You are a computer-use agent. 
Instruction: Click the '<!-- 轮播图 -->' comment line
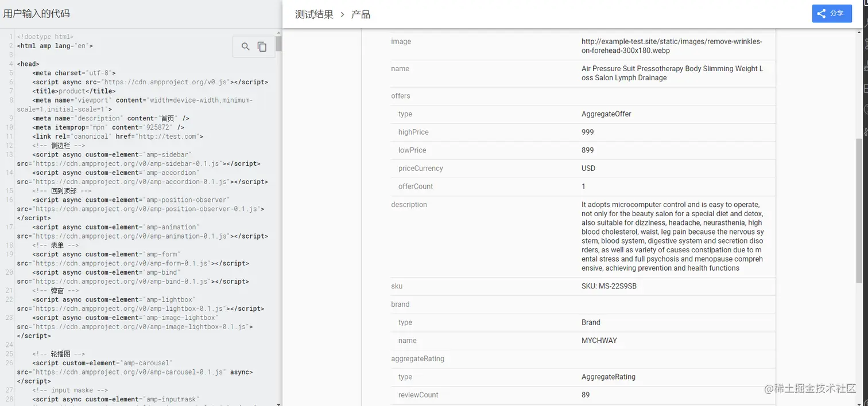tap(59, 354)
